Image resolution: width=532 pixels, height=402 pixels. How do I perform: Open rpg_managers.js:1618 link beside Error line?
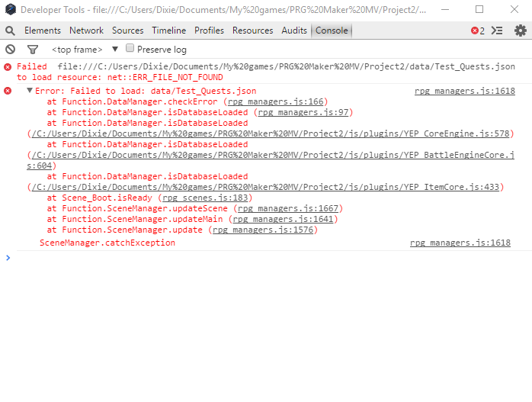(x=464, y=91)
